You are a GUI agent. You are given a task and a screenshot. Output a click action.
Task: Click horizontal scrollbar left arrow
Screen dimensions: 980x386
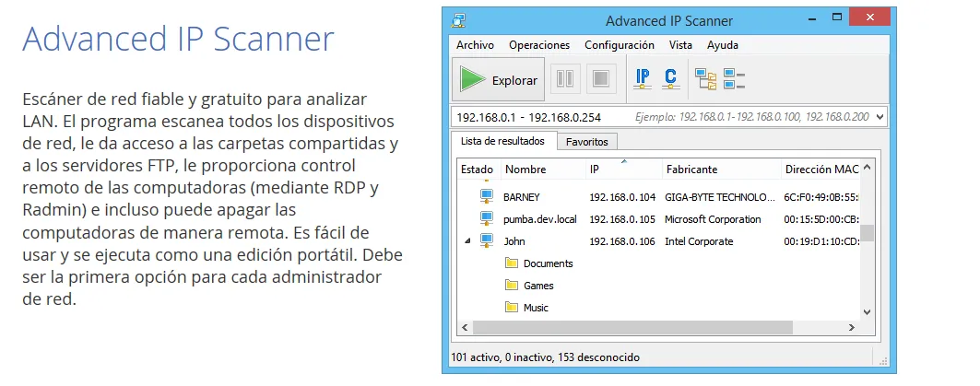465,327
